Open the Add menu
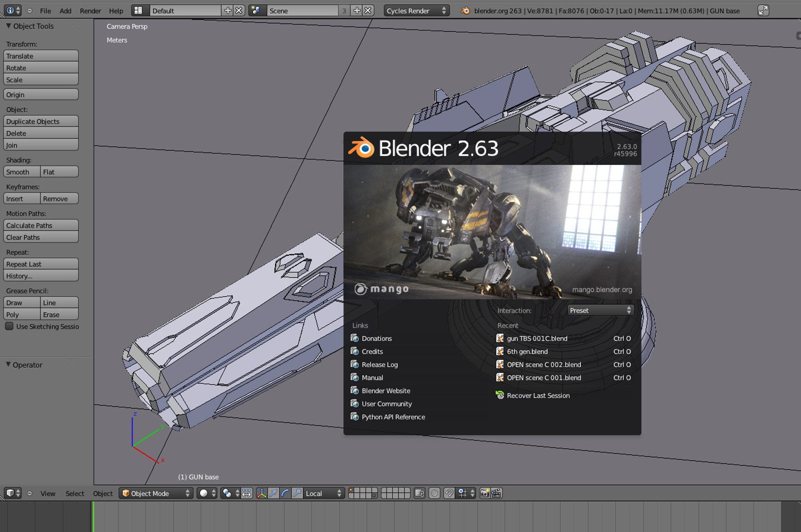This screenshot has height=532, width=801. click(x=66, y=10)
